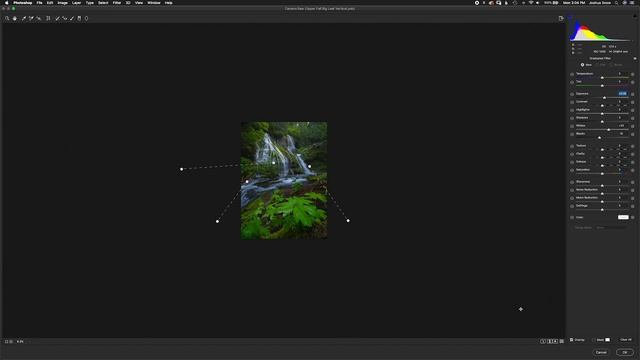
Task: Select the Radial Filter tool
Action: 87,18
